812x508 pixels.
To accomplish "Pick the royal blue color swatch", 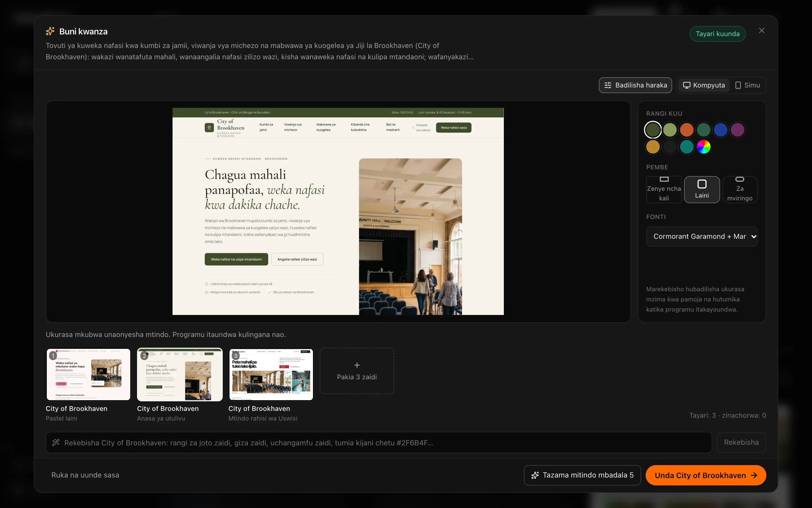I will click(x=720, y=130).
